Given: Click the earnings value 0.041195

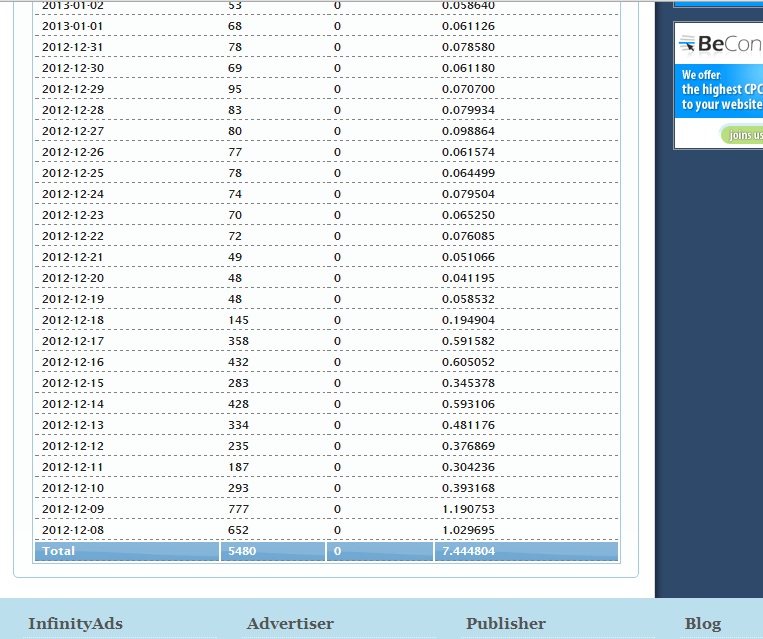Looking at the screenshot, I should [468, 278].
